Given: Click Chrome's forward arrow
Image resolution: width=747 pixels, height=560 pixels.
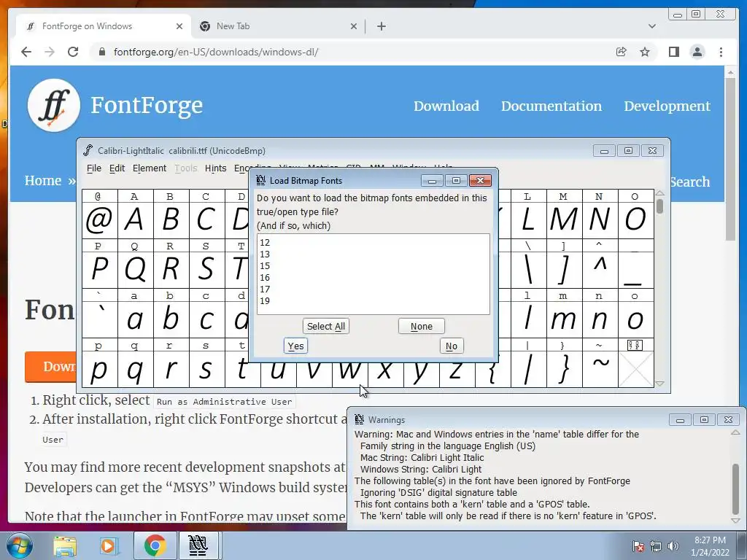Looking at the screenshot, I should (50, 52).
